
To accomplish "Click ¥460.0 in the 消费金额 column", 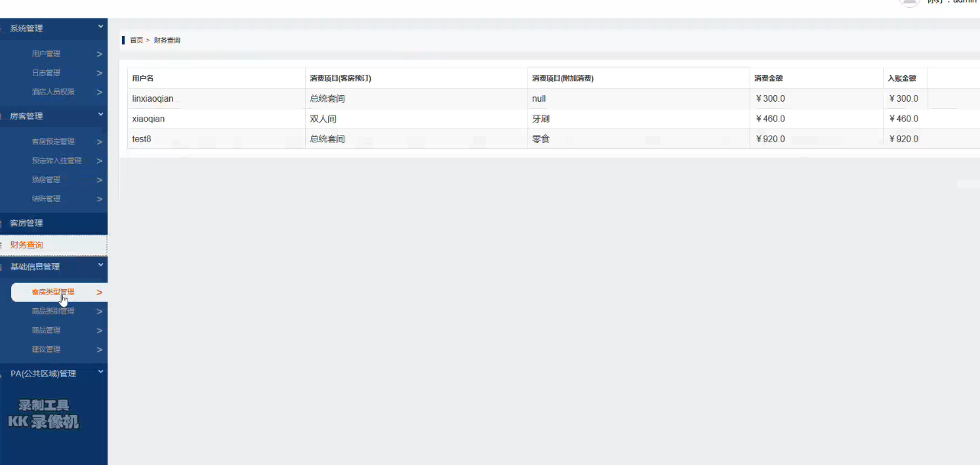I will pos(770,119).
